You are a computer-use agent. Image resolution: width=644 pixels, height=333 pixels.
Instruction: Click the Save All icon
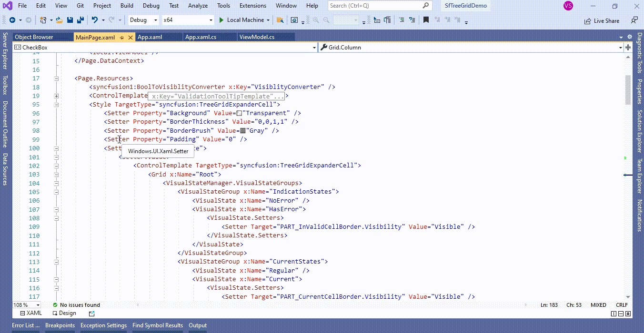click(80, 20)
